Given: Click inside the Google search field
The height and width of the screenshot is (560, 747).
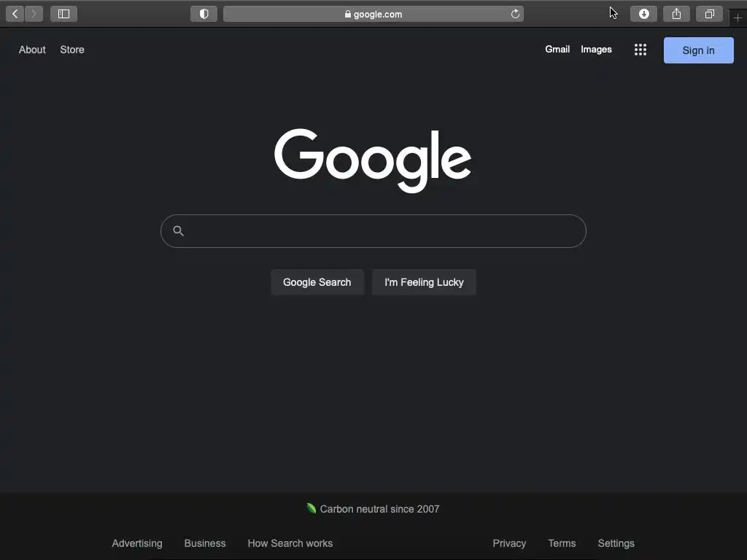Looking at the screenshot, I should coord(373,231).
